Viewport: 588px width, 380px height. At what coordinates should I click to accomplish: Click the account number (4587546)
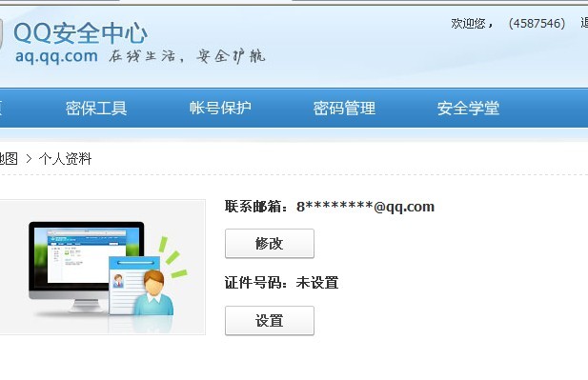537,23
